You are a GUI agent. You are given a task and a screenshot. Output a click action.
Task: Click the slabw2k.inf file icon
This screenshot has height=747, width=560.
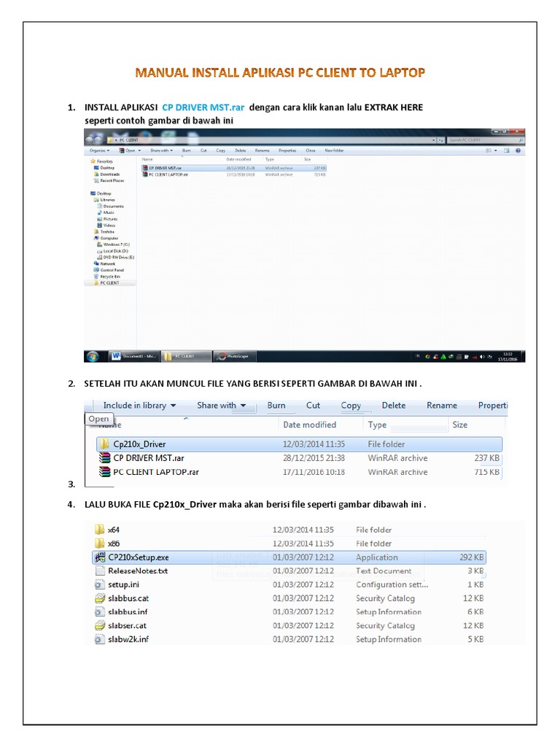[x=99, y=639]
